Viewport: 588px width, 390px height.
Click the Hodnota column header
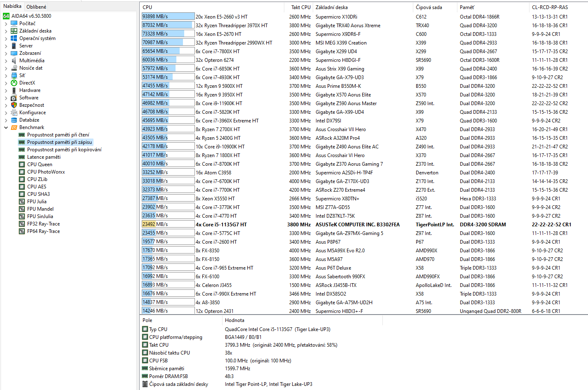[x=302, y=320]
